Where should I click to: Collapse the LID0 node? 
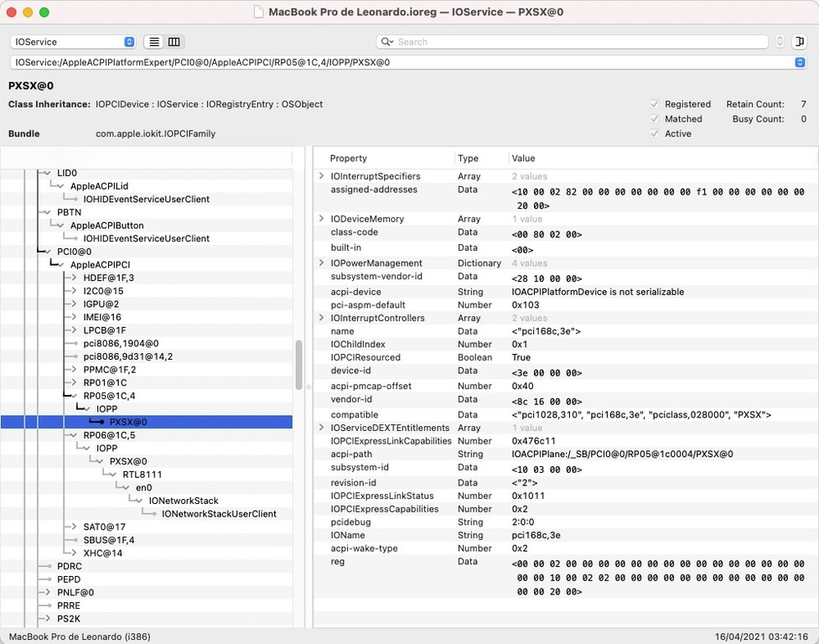click(x=48, y=173)
